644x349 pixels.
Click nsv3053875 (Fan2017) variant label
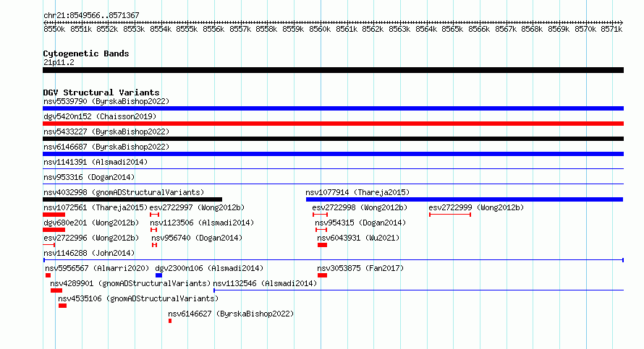pos(360,268)
